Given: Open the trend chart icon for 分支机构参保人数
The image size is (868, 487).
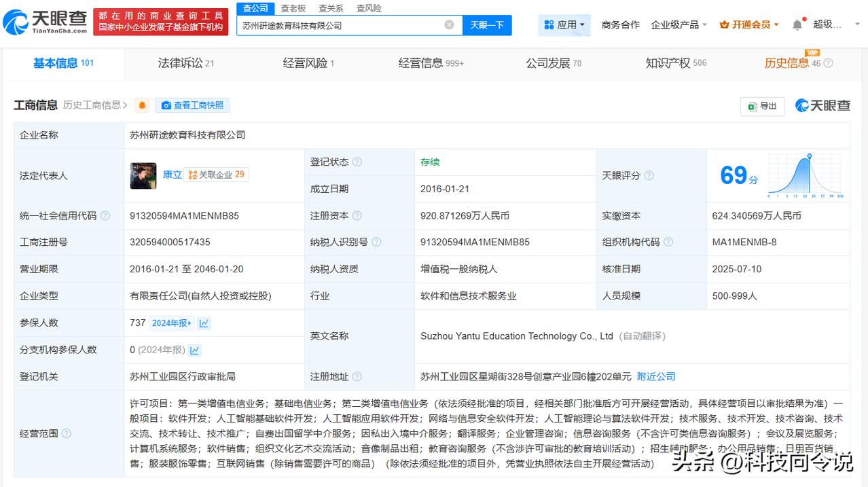Looking at the screenshot, I should coord(195,350).
